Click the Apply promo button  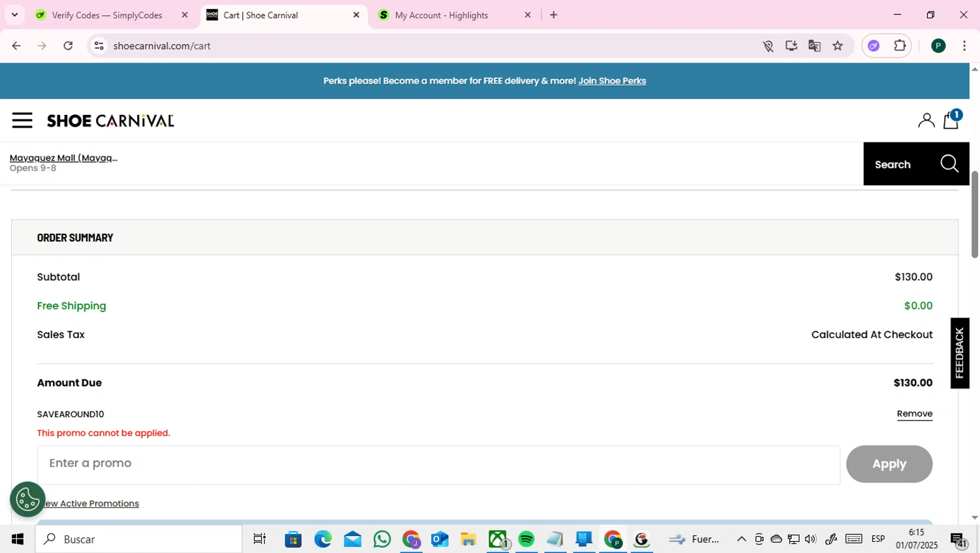[889, 464]
